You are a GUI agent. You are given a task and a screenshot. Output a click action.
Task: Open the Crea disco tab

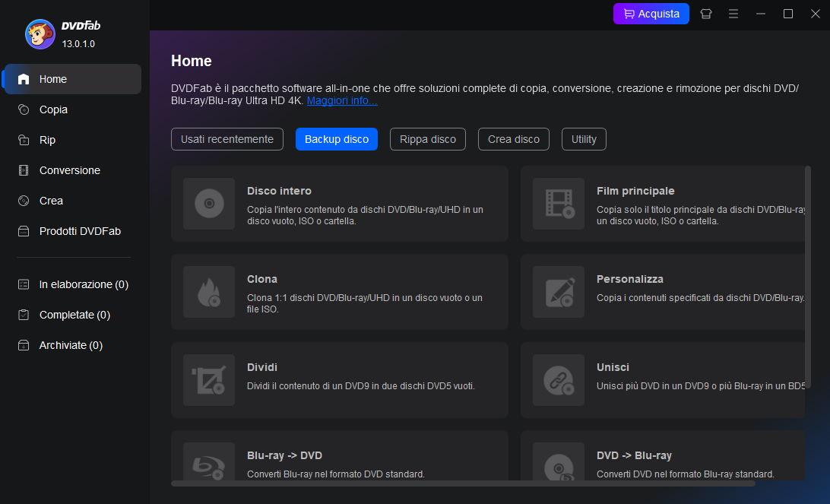514,139
